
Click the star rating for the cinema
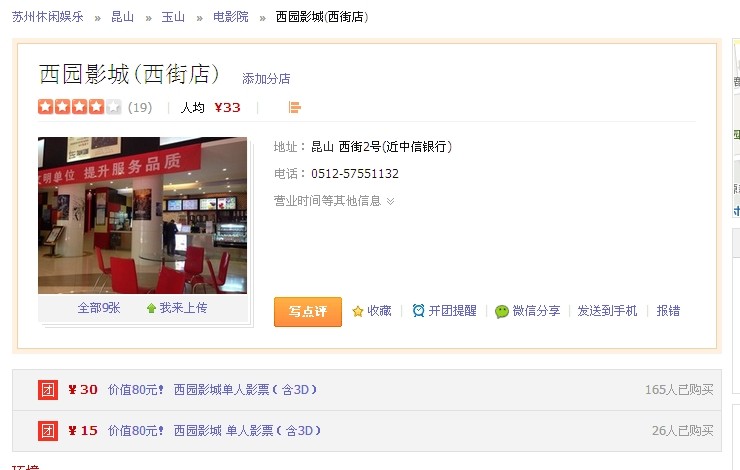click(79, 107)
